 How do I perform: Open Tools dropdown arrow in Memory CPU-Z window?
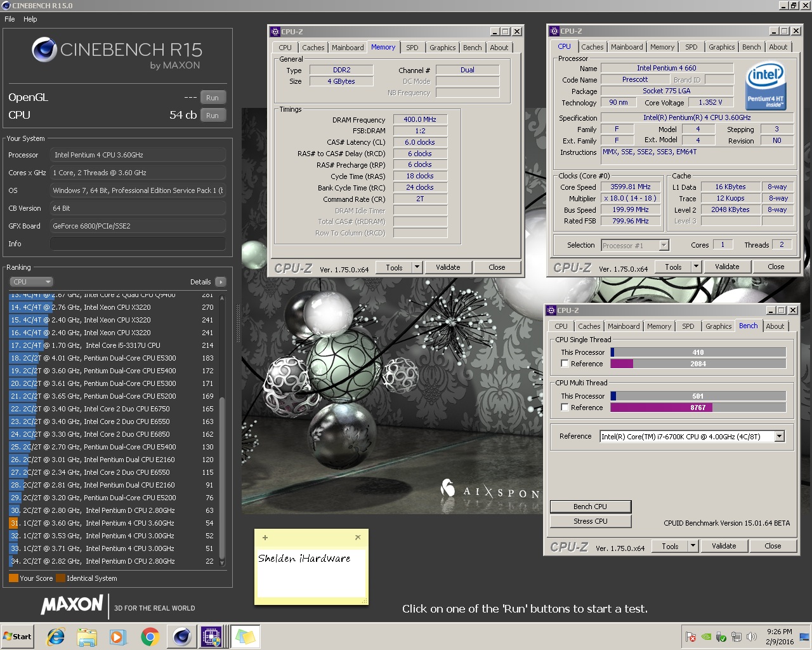[x=417, y=267]
